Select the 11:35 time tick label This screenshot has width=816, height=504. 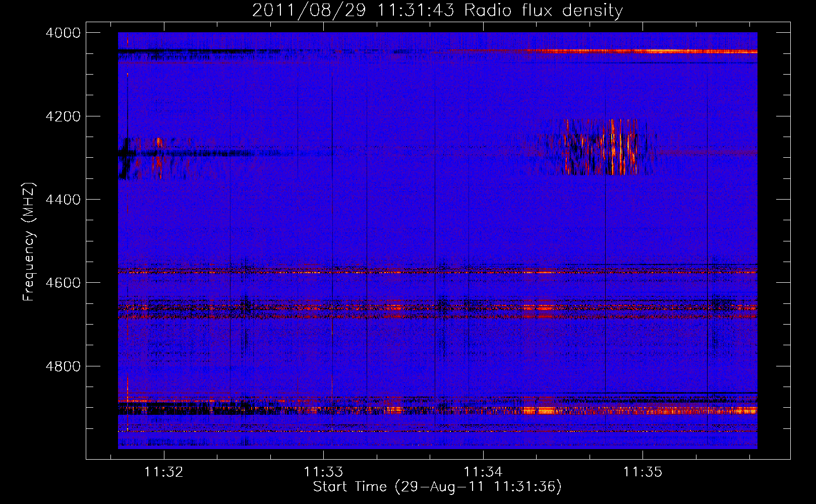click(x=643, y=472)
